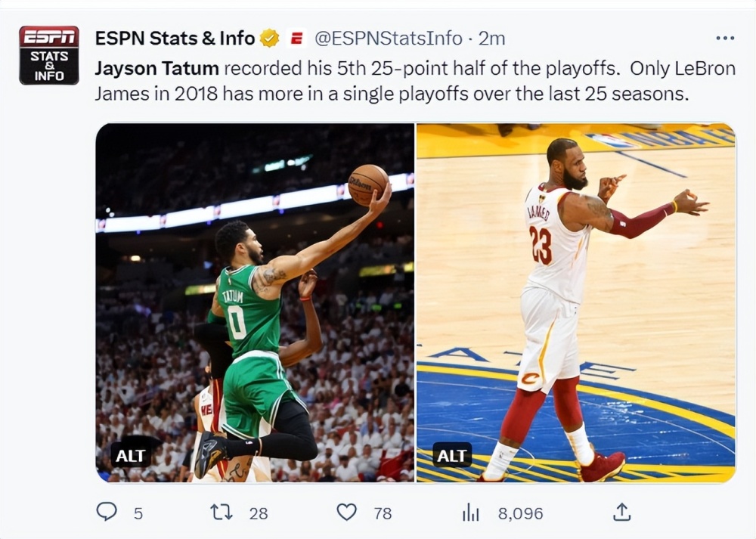Open the @ESPNStatsInfo handle link
756x539 pixels.
(388, 38)
